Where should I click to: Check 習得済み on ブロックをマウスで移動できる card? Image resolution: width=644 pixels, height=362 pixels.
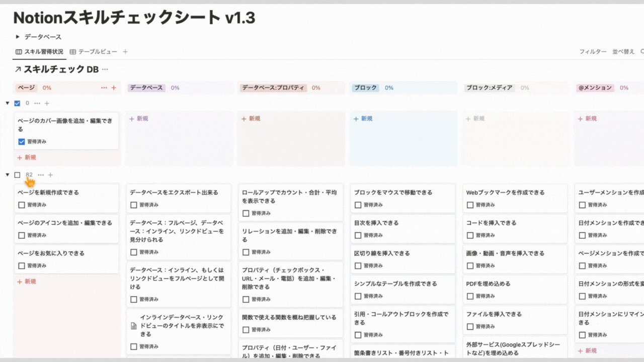(358, 205)
